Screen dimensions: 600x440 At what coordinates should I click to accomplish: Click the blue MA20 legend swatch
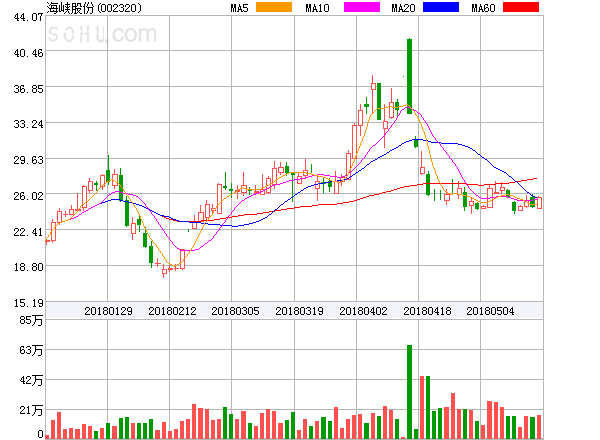pyautogui.click(x=441, y=7)
